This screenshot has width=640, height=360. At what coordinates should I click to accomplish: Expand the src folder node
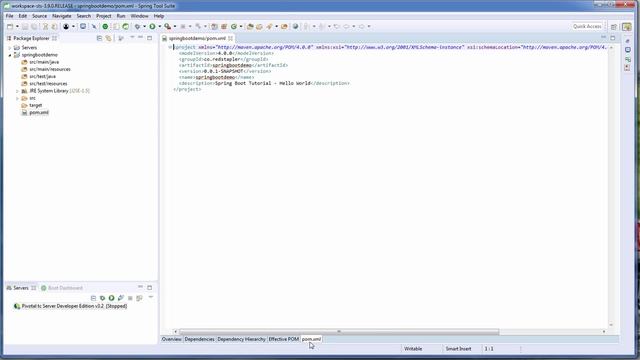[x=17, y=98]
